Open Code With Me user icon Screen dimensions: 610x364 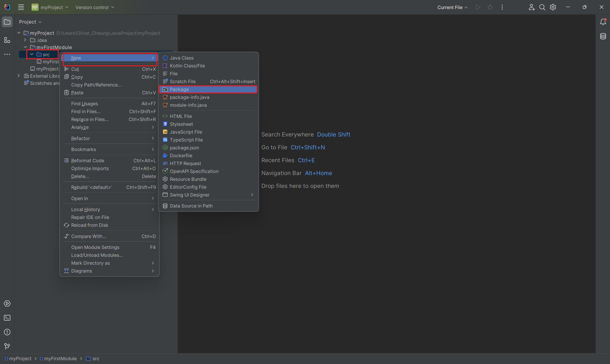tap(531, 7)
